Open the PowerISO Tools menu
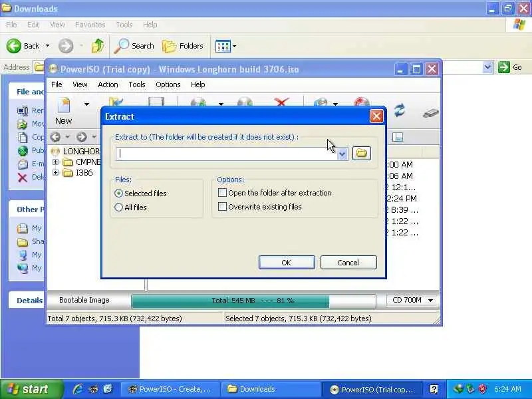 [137, 84]
